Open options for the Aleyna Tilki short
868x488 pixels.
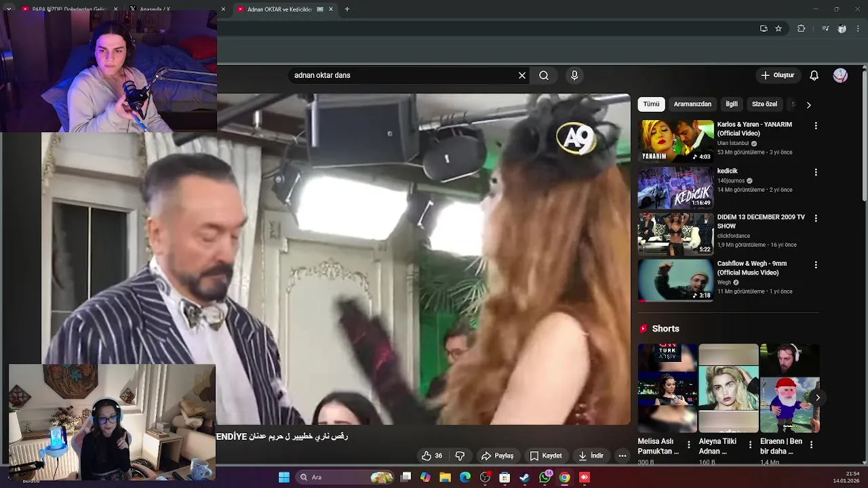(x=750, y=445)
